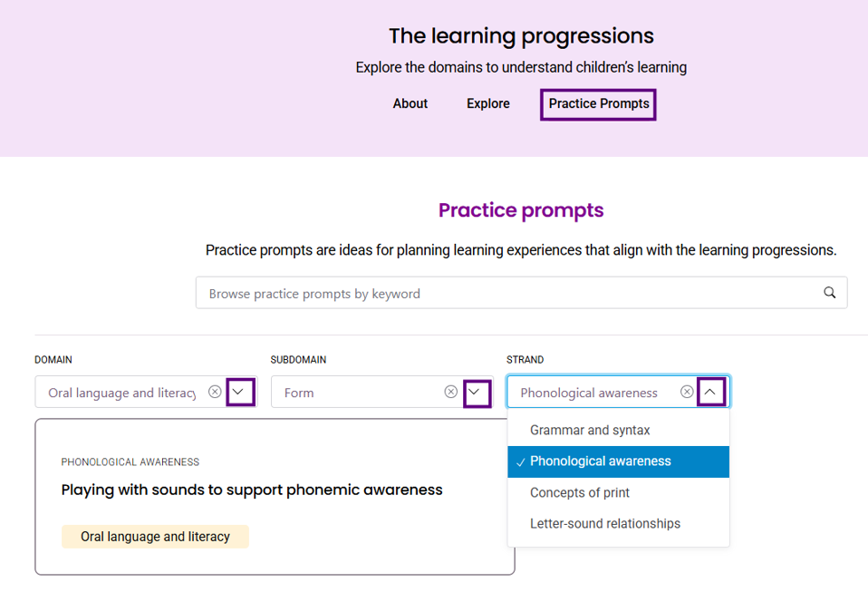The width and height of the screenshot is (868, 602).
Task: Open the About tab
Action: pos(410,103)
